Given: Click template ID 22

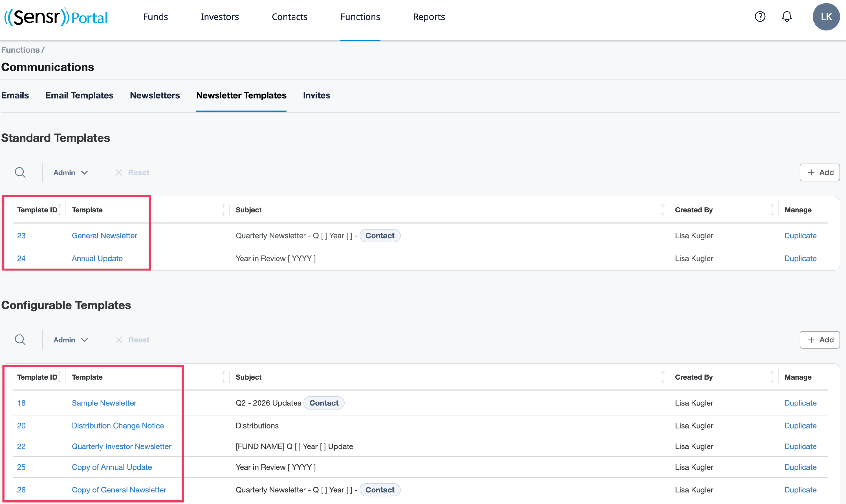Looking at the screenshot, I should pos(21,446).
